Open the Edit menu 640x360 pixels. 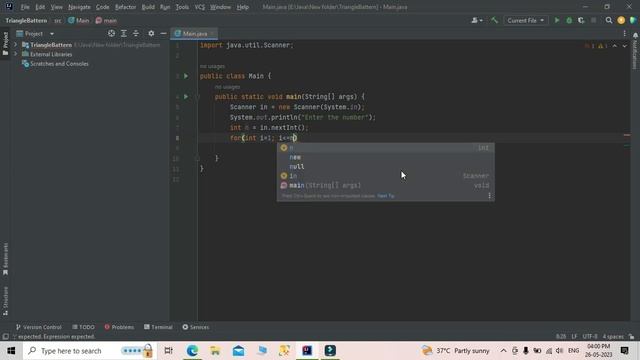click(x=40, y=7)
